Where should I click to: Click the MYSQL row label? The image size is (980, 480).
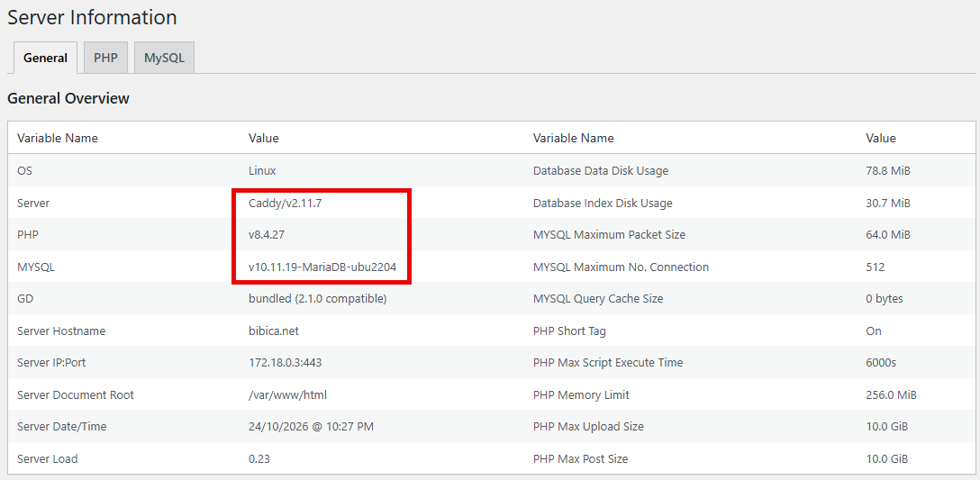click(36, 267)
